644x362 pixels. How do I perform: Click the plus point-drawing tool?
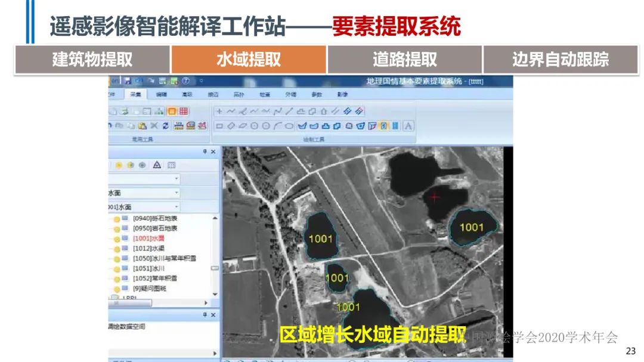tap(219, 111)
